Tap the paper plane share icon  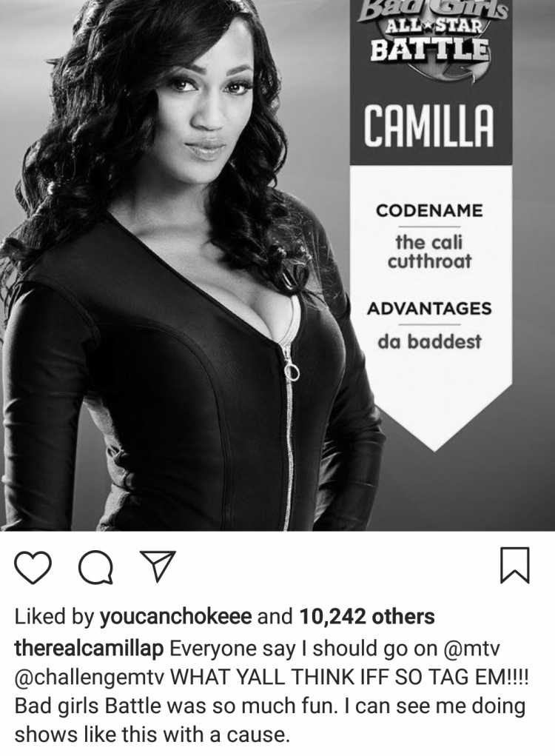(x=157, y=566)
